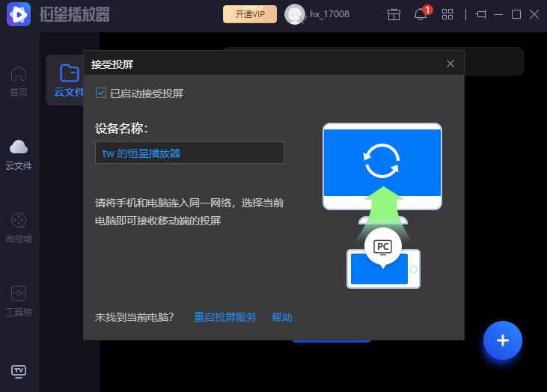
Task: Uncheck 已启动接受投屏 checkbox
Action: (x=101, y=93)
